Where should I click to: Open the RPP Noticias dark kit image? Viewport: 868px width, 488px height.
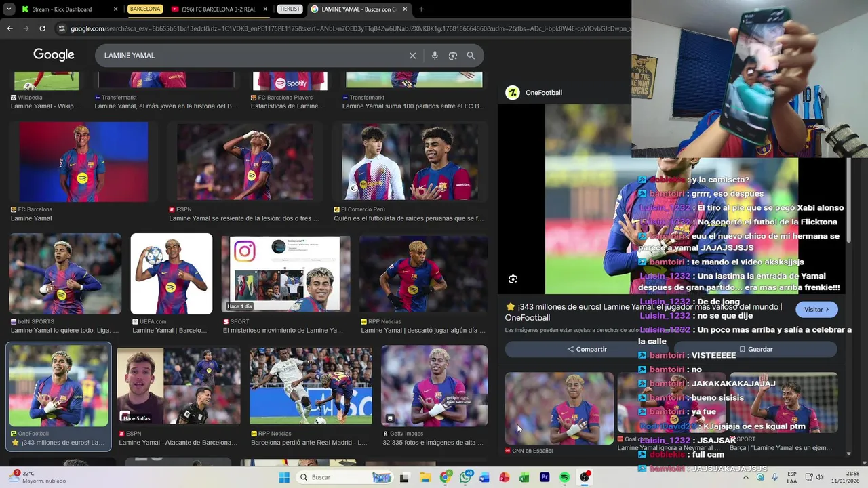click(x=423, y=274)
